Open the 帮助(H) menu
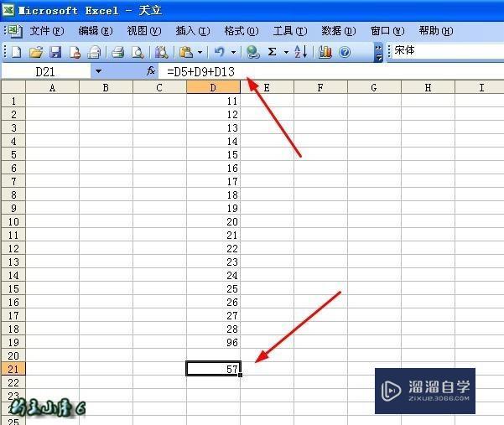This screenshot has height=425, width=504. (436, 31)
